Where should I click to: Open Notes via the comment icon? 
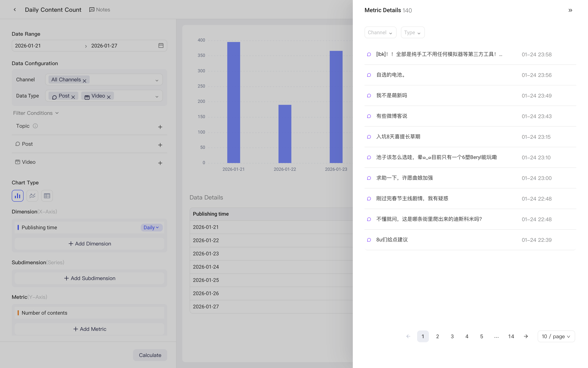(100, 10)
